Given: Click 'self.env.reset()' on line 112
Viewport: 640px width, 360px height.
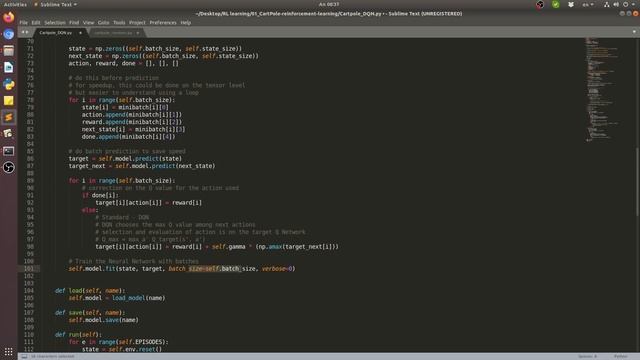Looking at the screenshot, I should tap(136, 349).
